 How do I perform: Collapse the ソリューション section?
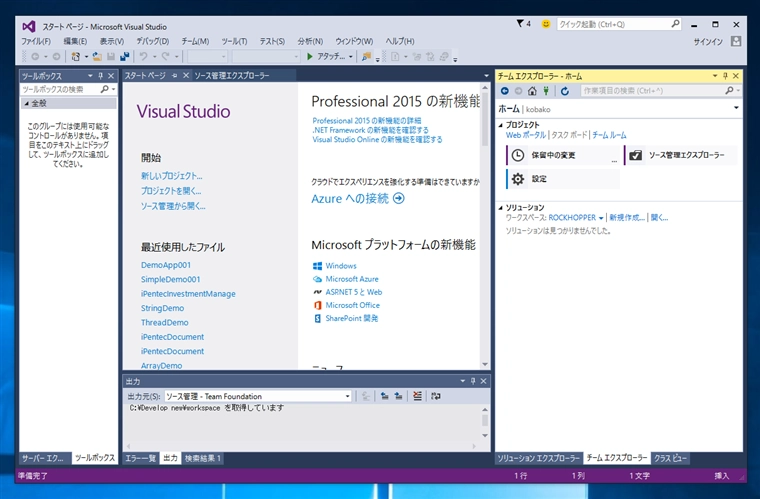tap(501, 208)
